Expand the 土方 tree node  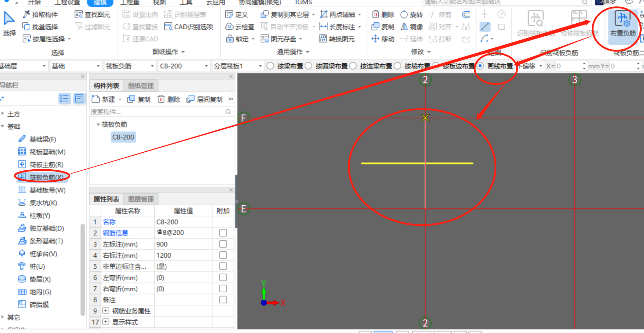click(3, 114)
